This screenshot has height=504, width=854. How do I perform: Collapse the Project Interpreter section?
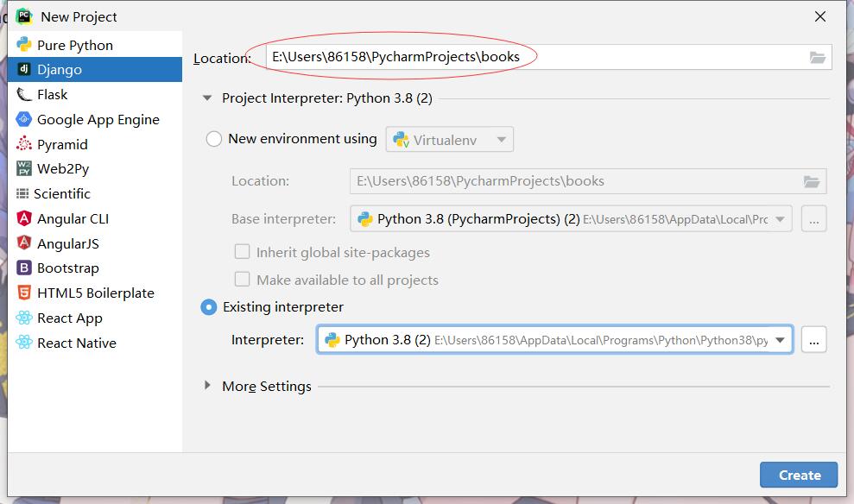[207, 98]
